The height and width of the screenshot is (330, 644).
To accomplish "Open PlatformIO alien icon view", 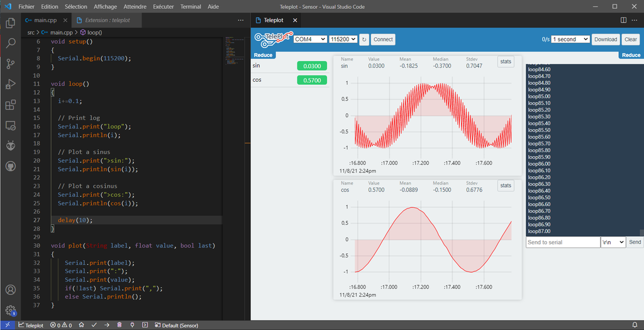I will click(11, 145).
